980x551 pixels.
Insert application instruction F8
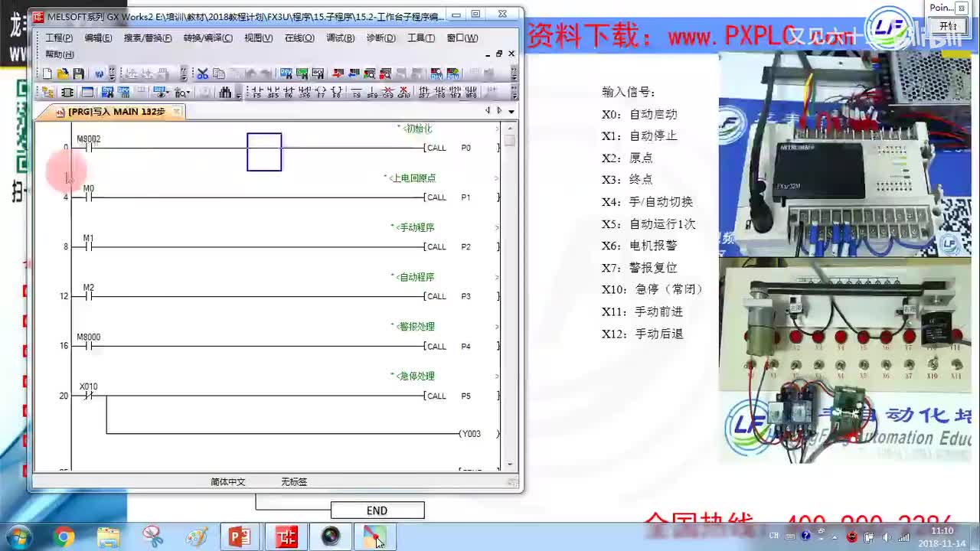(x=336, y=93)
